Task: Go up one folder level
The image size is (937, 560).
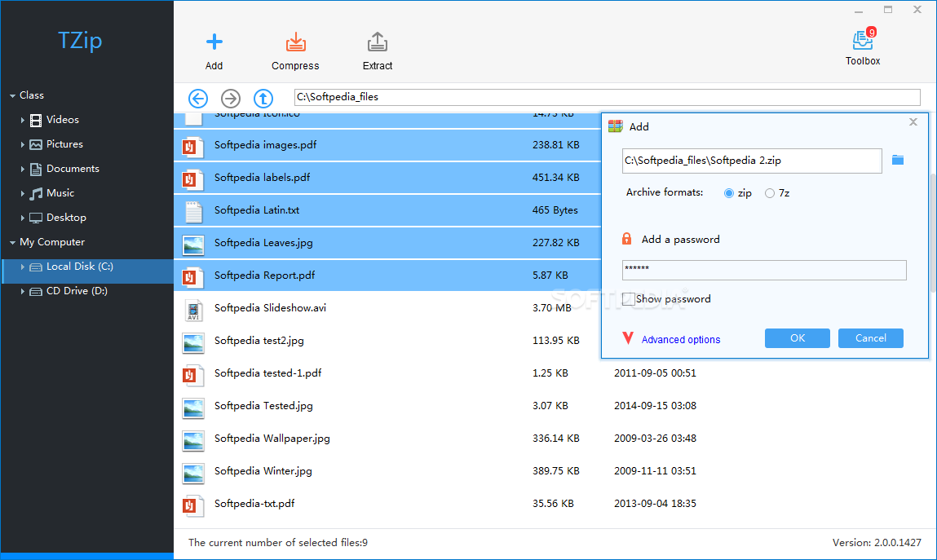Action: pos(263,98)
